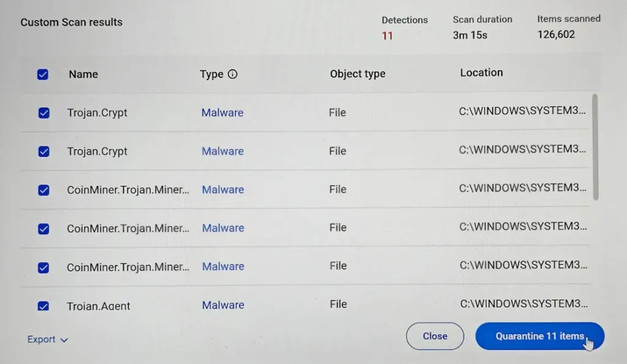
Task: Uncheck the second Trojan.Crypt entry
Action: 43,151
